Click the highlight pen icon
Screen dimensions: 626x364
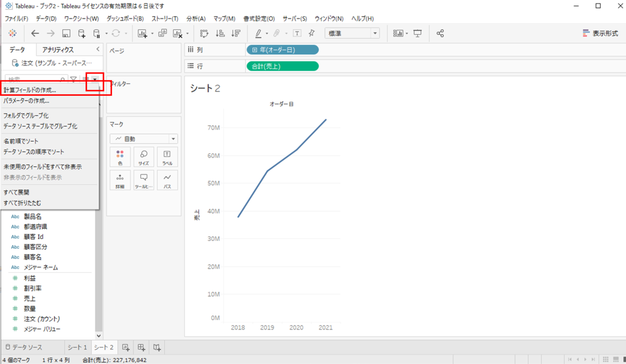click(x=258, y=33)
